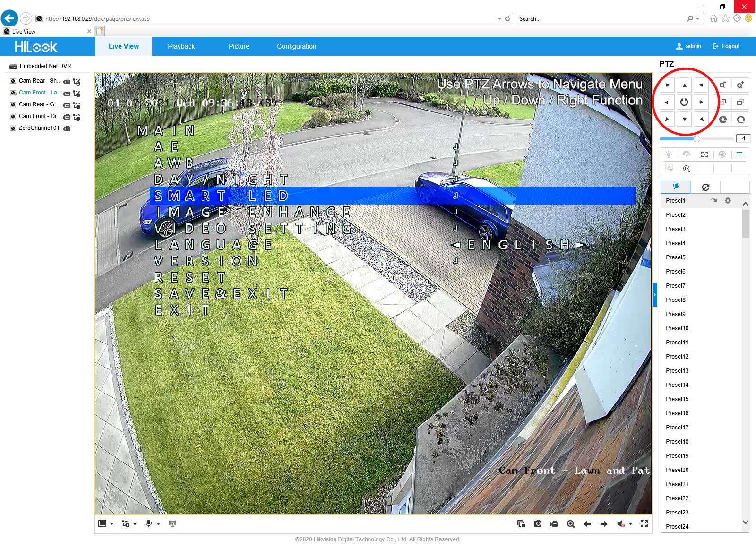This screenshot has height=548, width=756.
Task: Open the PTZ menu icon
Action: click(x=739, y=154)
